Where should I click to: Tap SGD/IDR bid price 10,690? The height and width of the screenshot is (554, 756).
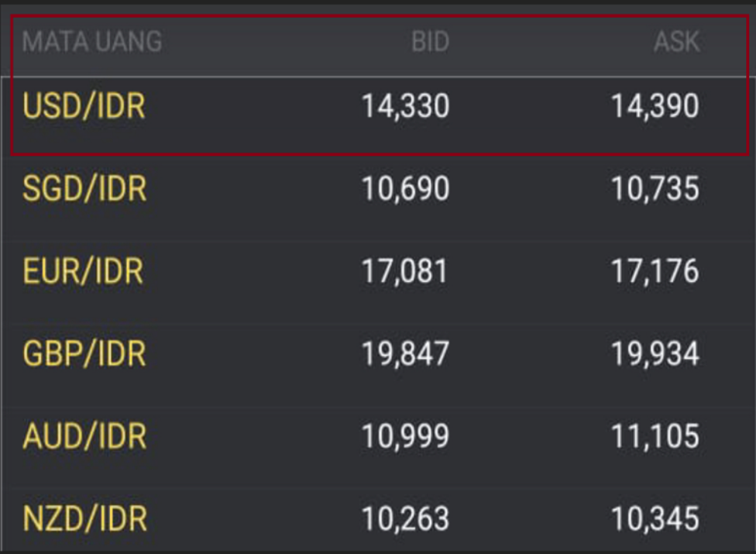(x=405, y=189)
